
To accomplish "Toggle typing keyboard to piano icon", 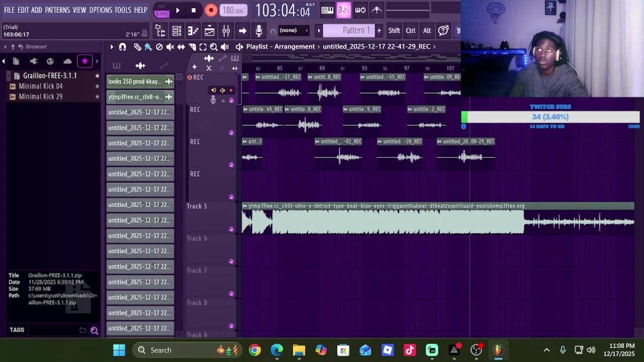I will [x=328, y=10].
